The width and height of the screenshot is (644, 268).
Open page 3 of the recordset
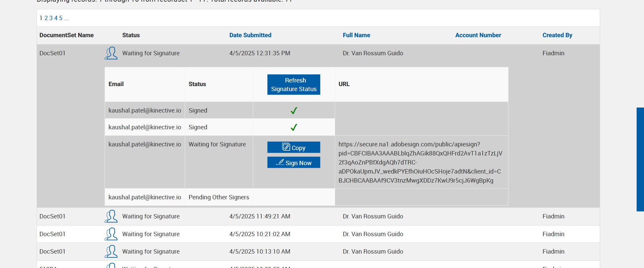pos(51,18)
